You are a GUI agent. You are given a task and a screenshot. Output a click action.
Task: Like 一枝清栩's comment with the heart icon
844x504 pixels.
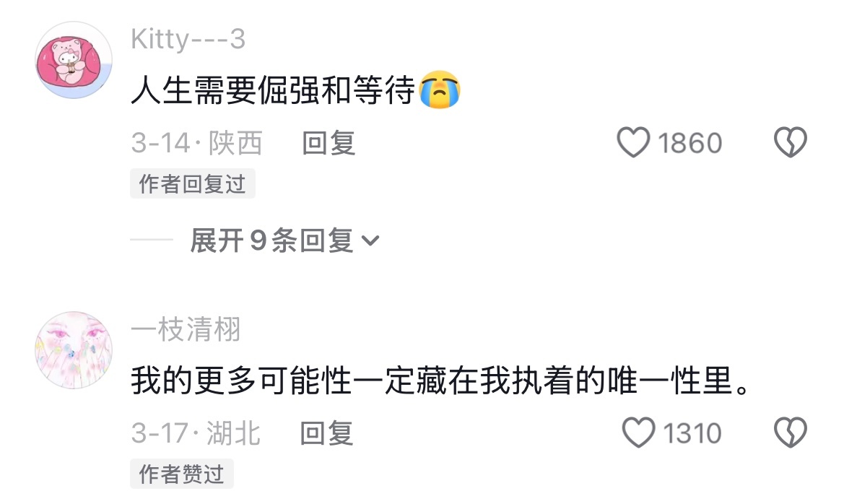tap(638, 433)
